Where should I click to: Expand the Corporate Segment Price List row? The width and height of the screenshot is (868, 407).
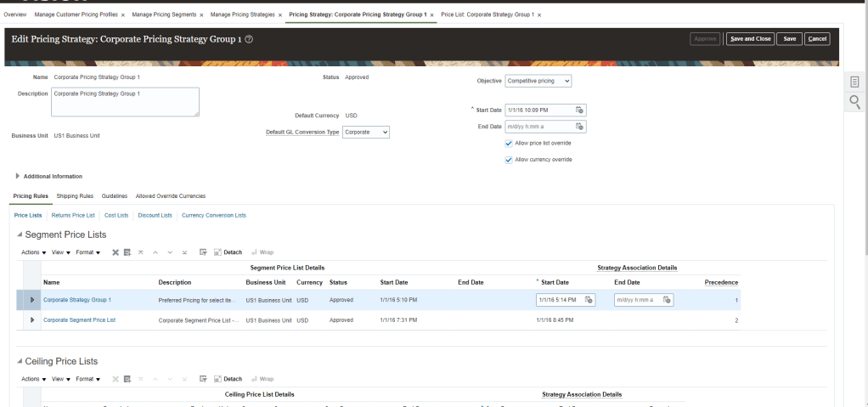[x=32, y=320]
